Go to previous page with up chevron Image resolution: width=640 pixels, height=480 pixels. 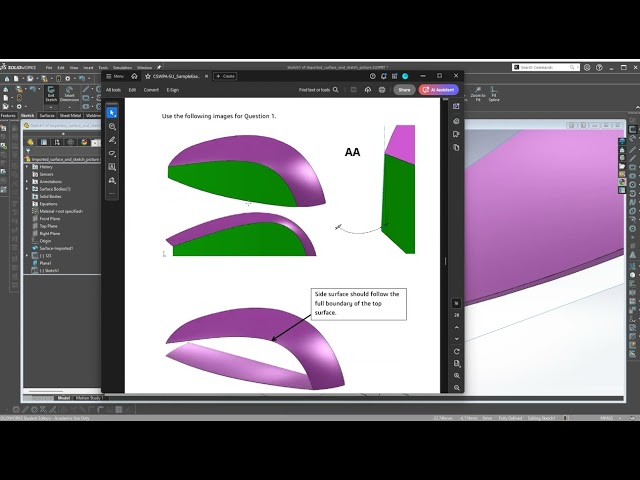point(457,327)
